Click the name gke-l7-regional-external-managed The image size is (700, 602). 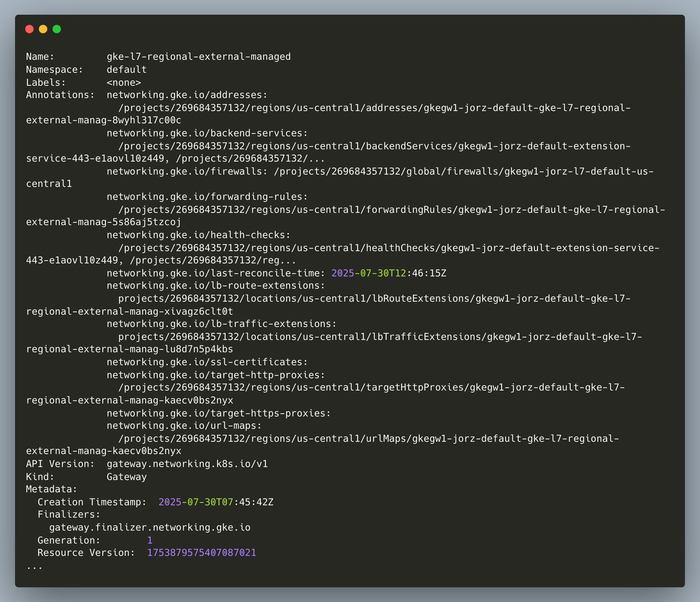[x=199, y=57]
